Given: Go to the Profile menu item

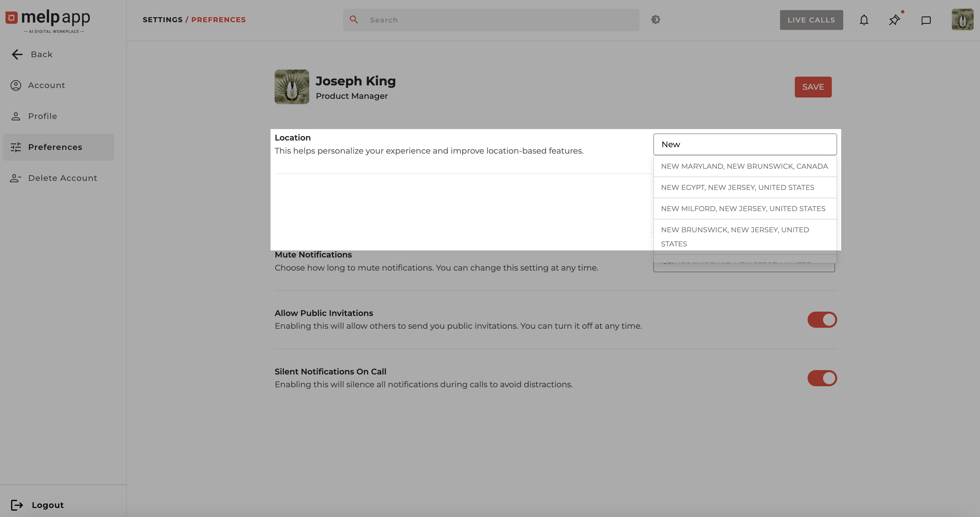Looking at the screenshot, I should [x=42, y=116].
